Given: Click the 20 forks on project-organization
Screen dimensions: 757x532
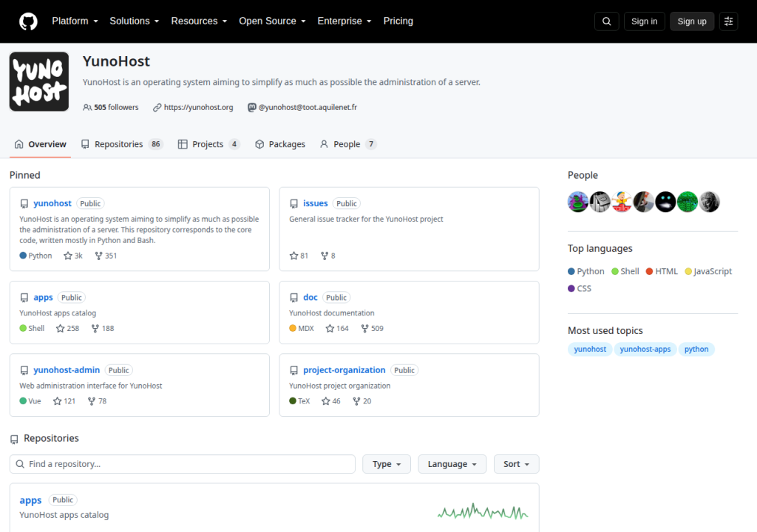Looking at the screenshot, I should click(x=362, y=401).
